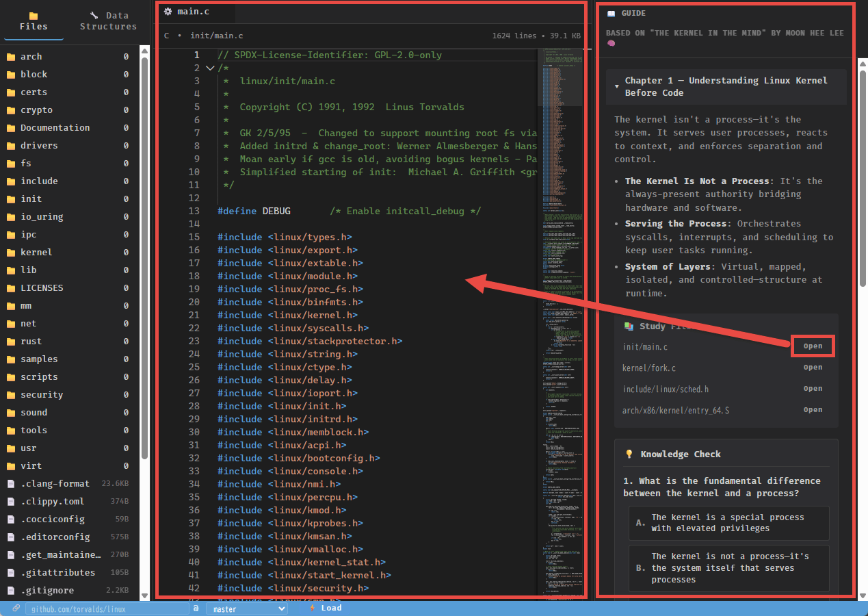The width and height of the screenshot is (868, 616).
Task: Click the lightbulb Knowledge Check icon
Action: pos(629,454)
